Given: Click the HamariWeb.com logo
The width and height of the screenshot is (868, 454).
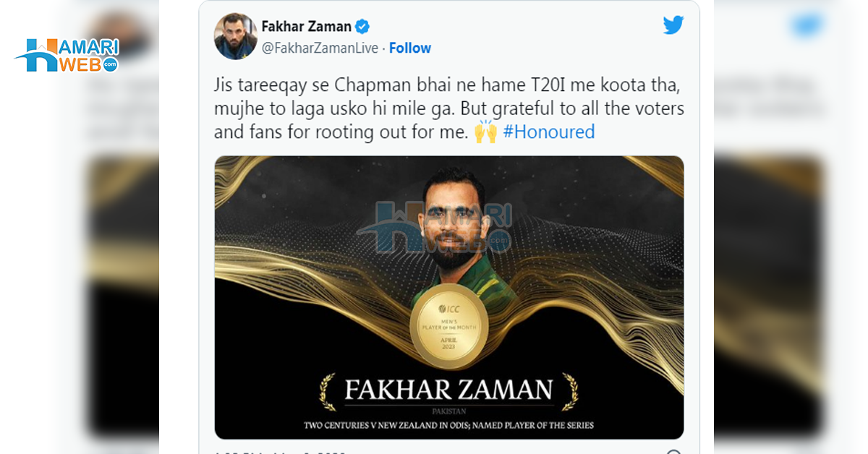Looking at the screenshot, I should pos(67,55).
